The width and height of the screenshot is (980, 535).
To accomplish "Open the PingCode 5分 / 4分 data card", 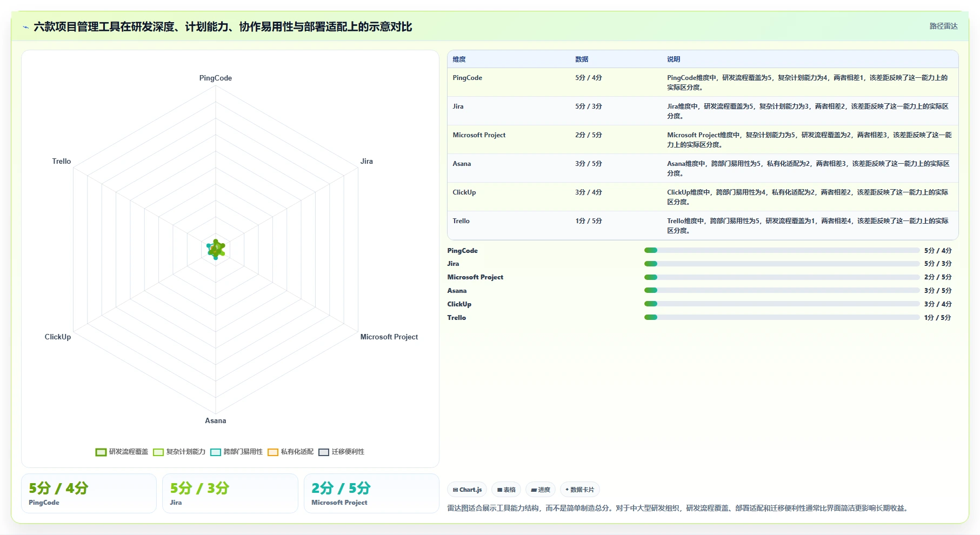I will (x=89, y=493).
